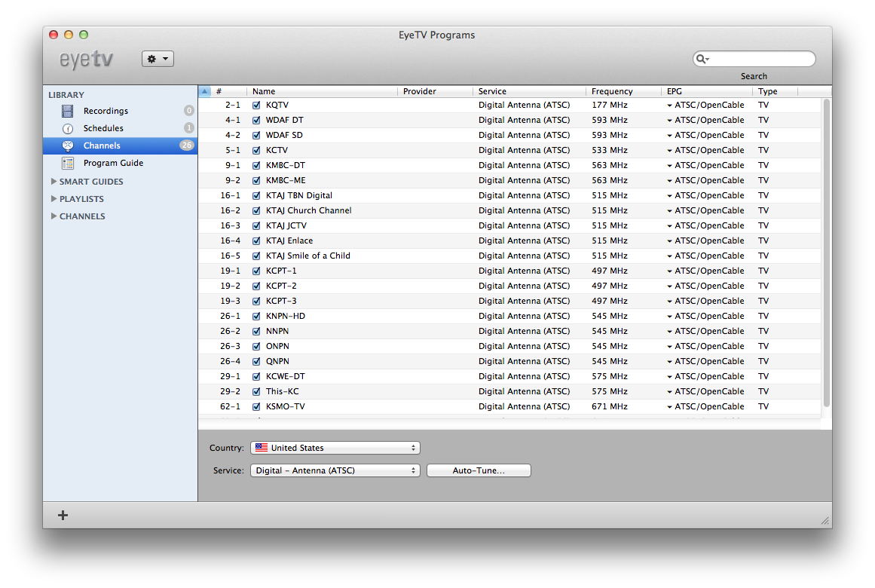Expand the Smart Guides section
This screenshot has height=588, width=875.
coord(54,182)
